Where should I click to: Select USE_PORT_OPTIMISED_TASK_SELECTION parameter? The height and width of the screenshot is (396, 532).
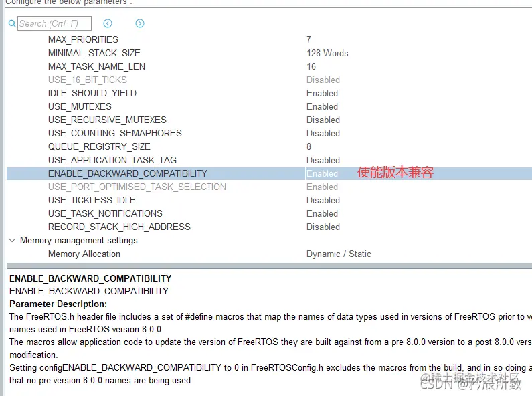click(137, 187)
